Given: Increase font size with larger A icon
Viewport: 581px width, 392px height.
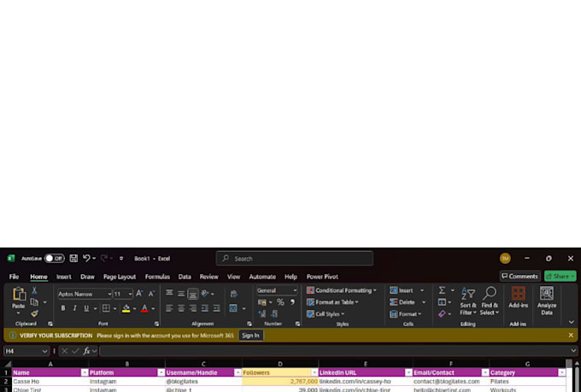Looking at the screenshot, I should coord(139,294).
